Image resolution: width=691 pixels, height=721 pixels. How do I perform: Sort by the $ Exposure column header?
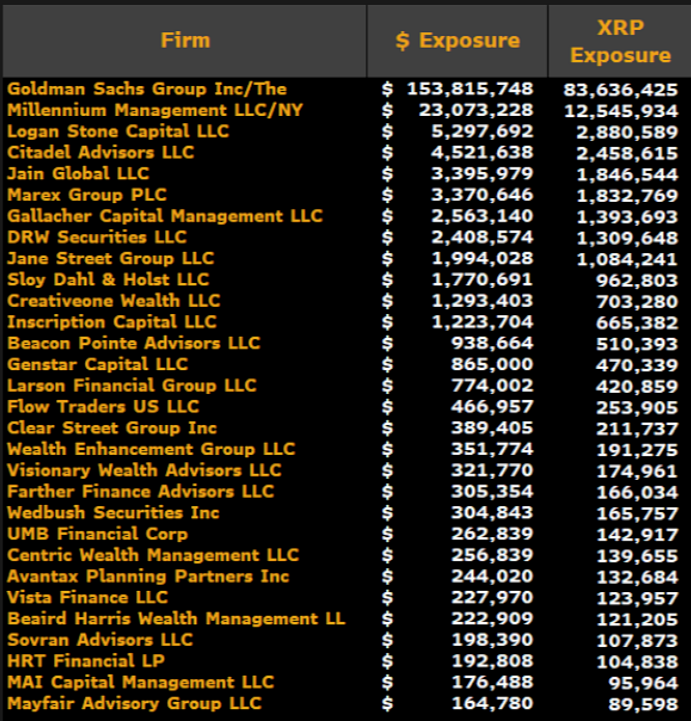click(457, 41)
